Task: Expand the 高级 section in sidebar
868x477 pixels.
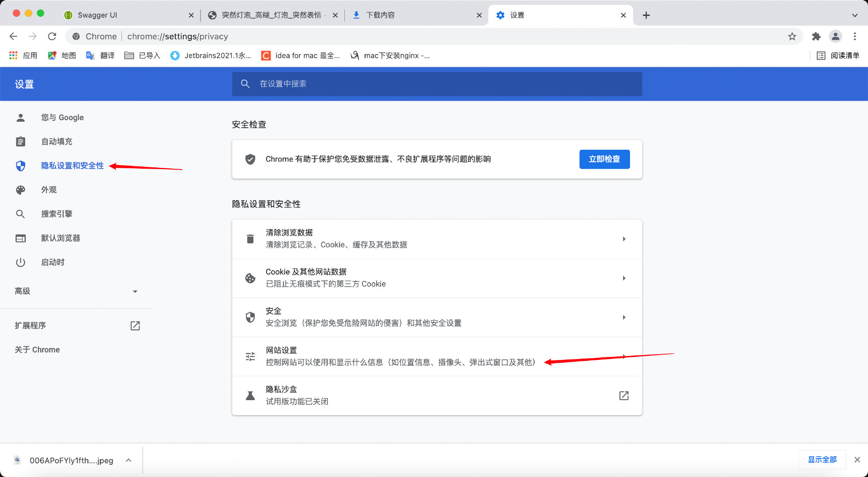Action: coord(135,291)
